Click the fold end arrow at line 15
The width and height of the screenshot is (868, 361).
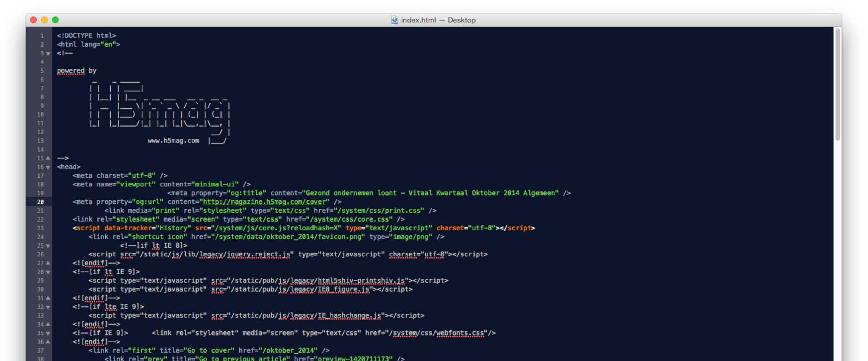point(48,158)
